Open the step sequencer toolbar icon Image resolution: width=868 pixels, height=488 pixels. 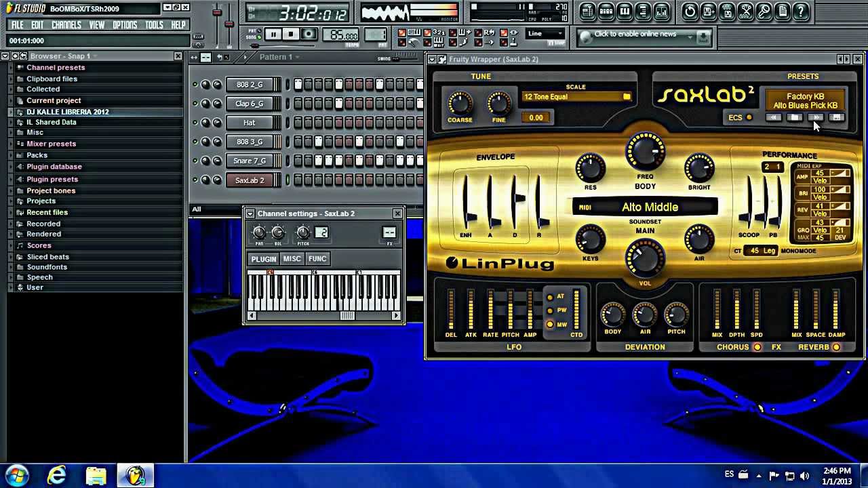[606, 12]
